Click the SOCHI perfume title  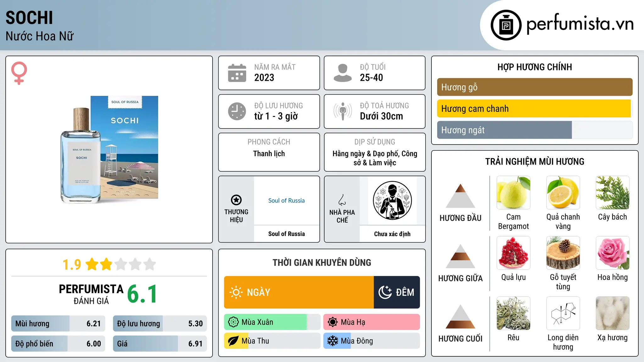tap(29, 18)
